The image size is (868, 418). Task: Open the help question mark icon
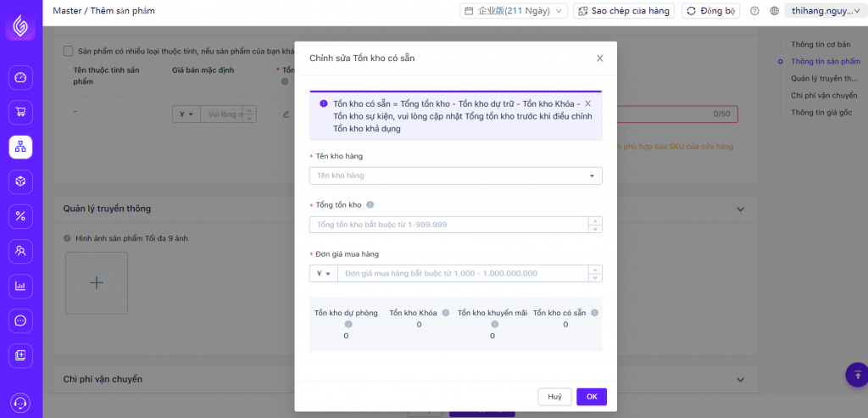754,11
